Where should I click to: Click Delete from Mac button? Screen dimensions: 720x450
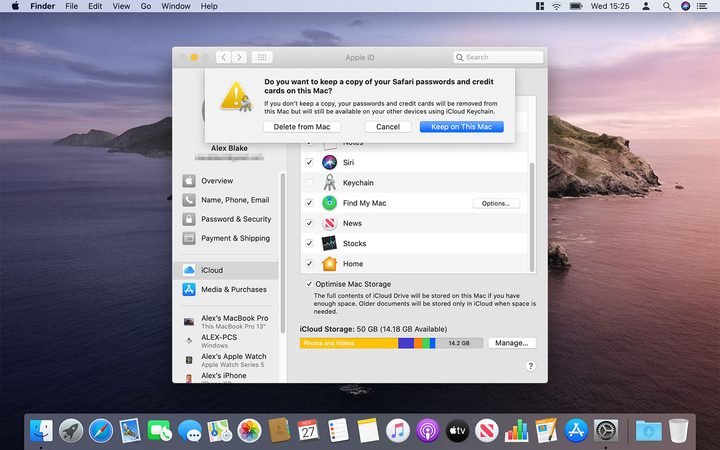(302, 127)
